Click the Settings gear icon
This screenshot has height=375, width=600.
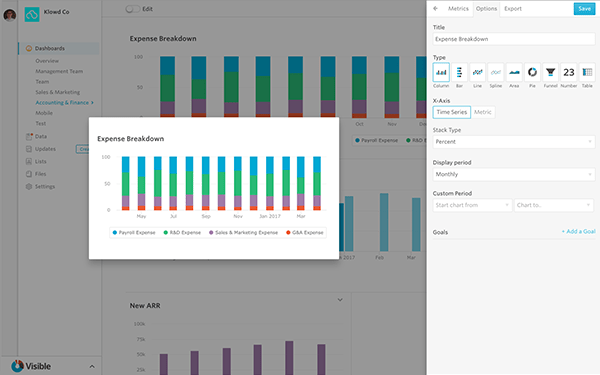coord(29,186)
